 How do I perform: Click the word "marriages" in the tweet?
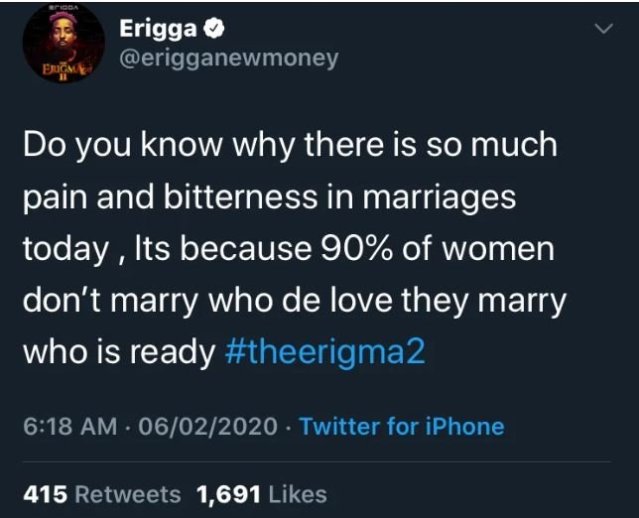point(441,199)
